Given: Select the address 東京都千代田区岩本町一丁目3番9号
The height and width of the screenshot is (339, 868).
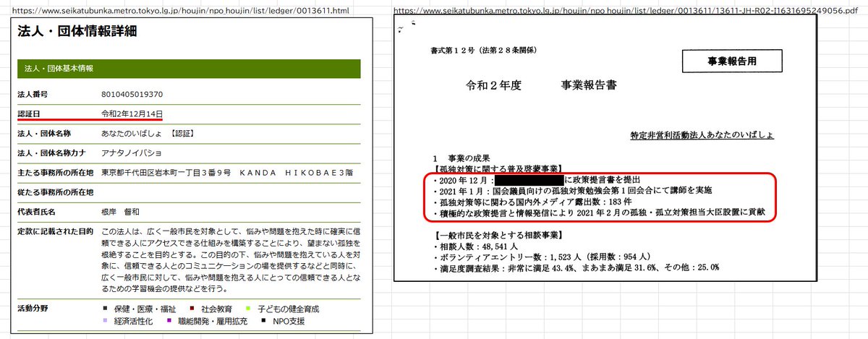Looking at the screenshot, I should [166, 173].
